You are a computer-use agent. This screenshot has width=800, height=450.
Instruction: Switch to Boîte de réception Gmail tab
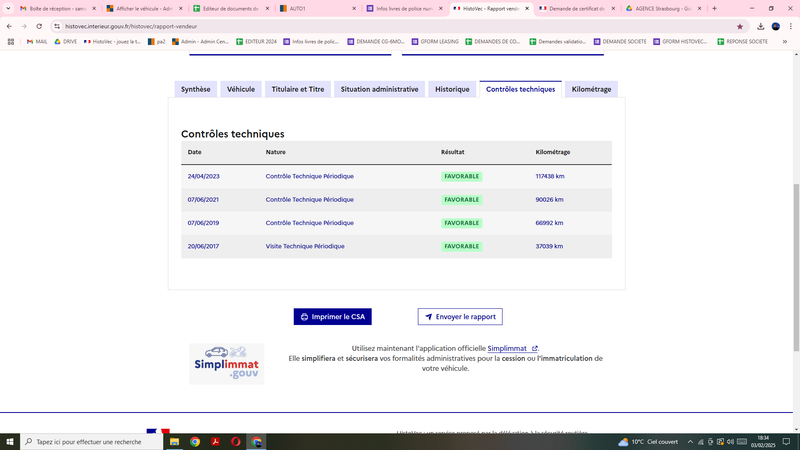[57, 9]
